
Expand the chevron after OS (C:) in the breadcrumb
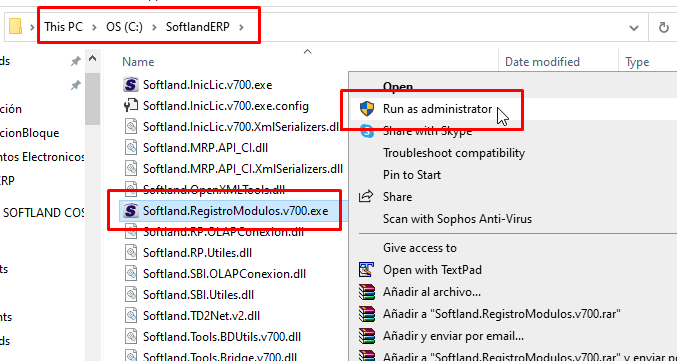click(154, 27)
